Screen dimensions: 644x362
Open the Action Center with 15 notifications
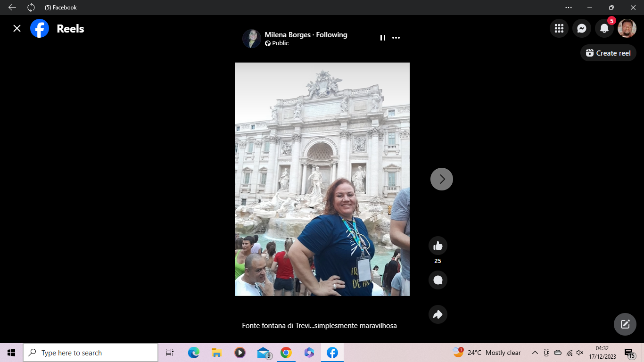coord(629,353)
